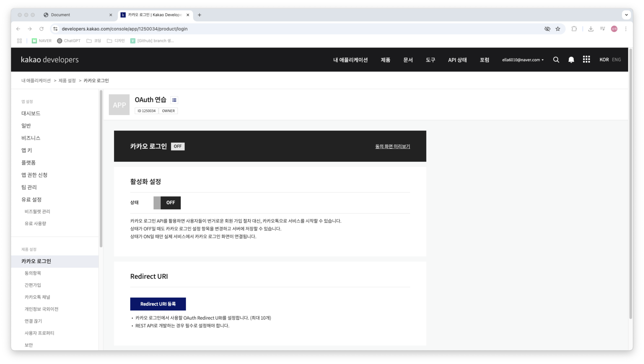Screen dimensions: 644x364
Task: Open the media control playlist icon
Action: pyautogui.click(x=603, y=29)
